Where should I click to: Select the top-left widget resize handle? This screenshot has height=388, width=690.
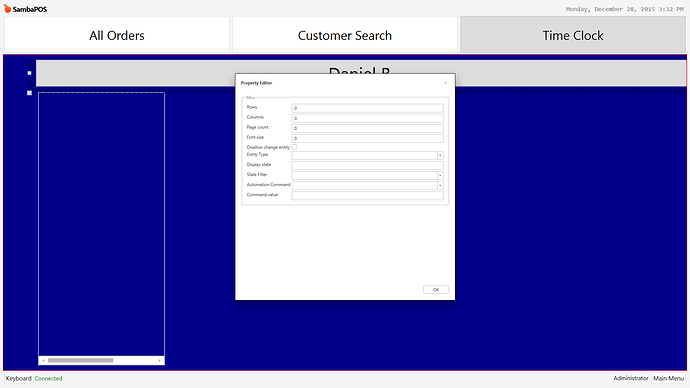[x=29, y=73]
